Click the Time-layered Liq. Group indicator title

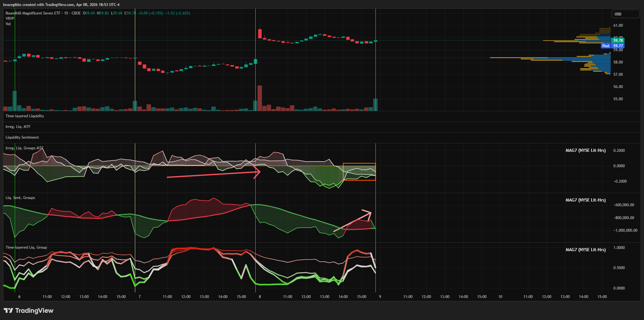[26, 247]
